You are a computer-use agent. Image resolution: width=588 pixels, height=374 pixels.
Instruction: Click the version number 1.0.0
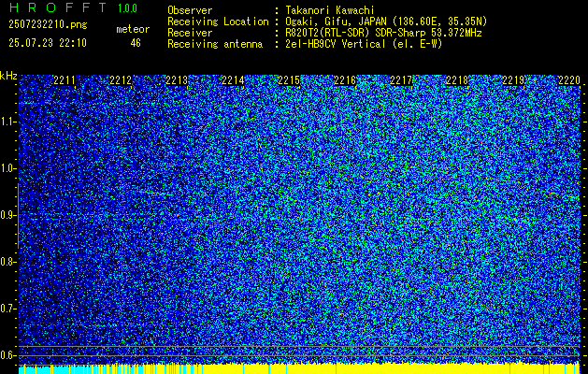click(127, 7)
